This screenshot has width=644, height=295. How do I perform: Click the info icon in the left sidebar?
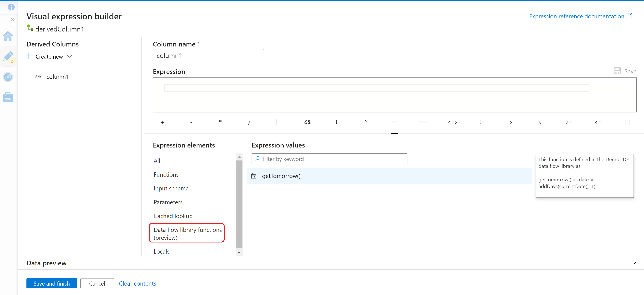pos(11,6)
